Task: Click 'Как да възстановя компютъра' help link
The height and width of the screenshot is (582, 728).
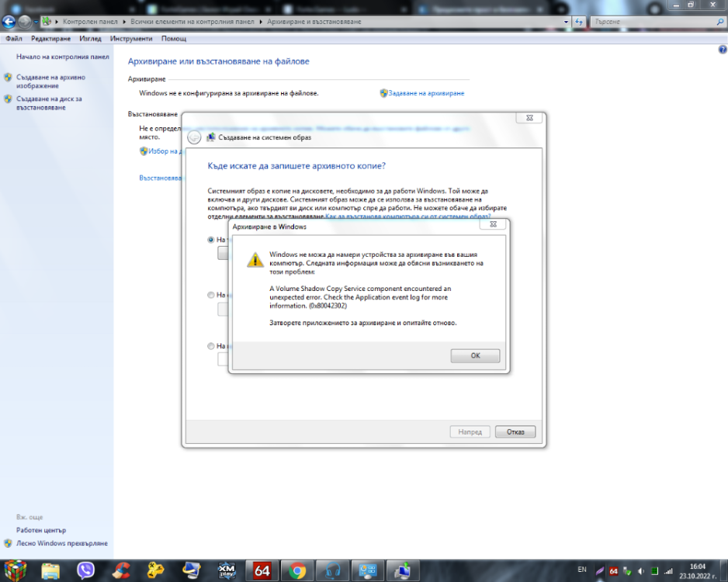Action: (407, 217)
